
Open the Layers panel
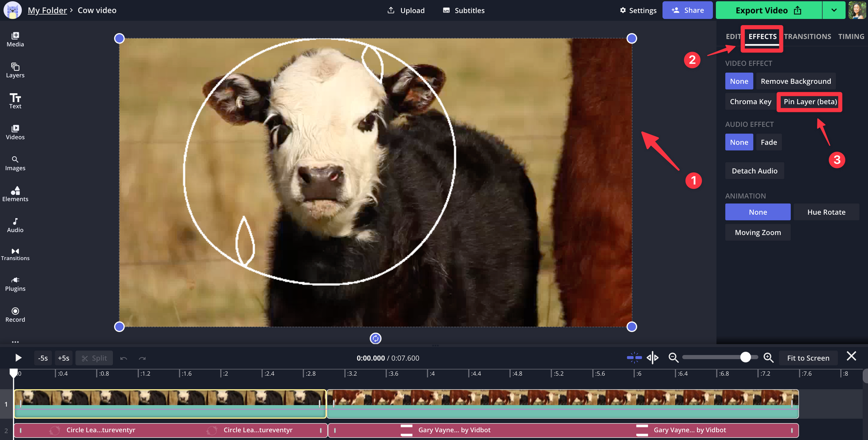click(15, 70)
